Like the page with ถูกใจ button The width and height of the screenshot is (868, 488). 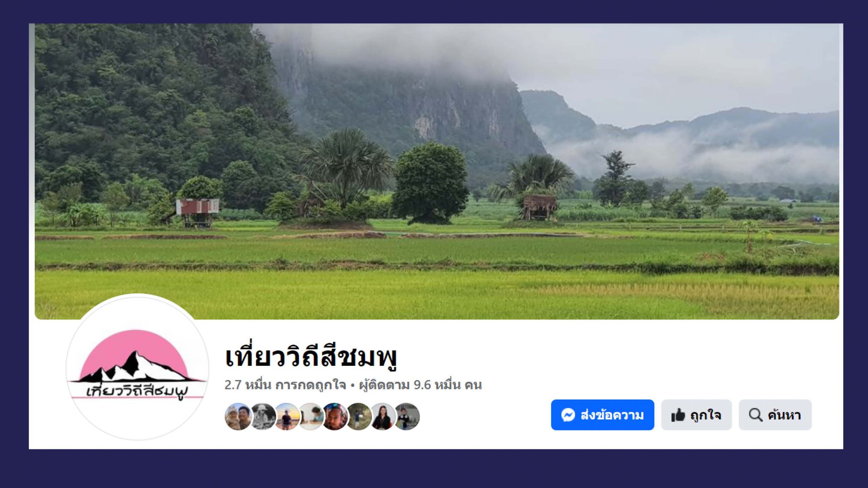[696, 415]
